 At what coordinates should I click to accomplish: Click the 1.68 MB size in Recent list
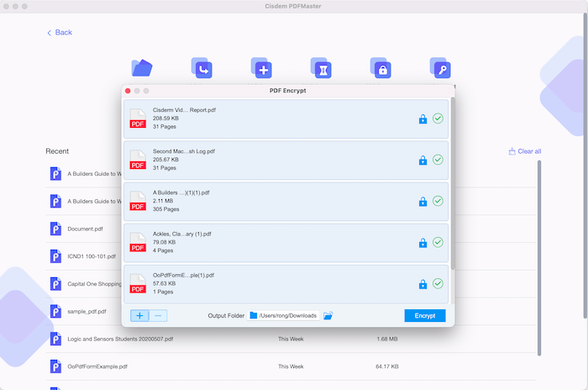387,339
